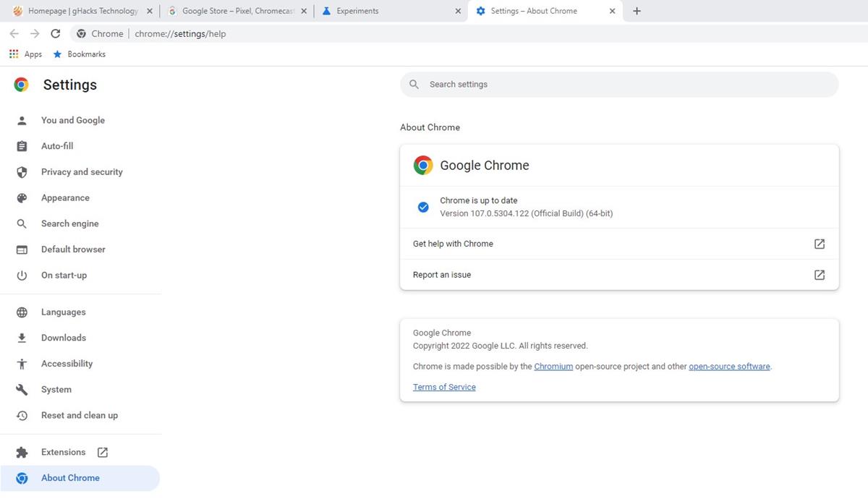Open external link for Get help with Chrome
The image size is (868, 499).
coord(819,244)
